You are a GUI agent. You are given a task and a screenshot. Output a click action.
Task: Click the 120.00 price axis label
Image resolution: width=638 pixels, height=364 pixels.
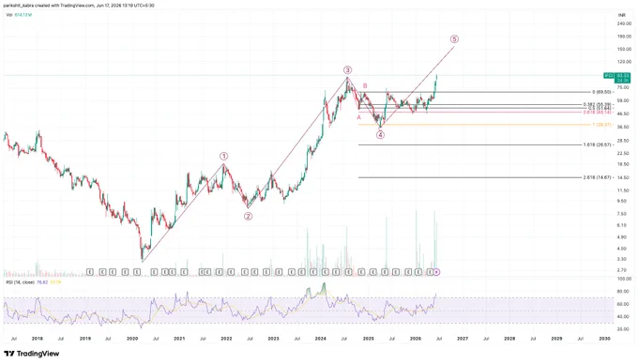[x=624, y=62]
